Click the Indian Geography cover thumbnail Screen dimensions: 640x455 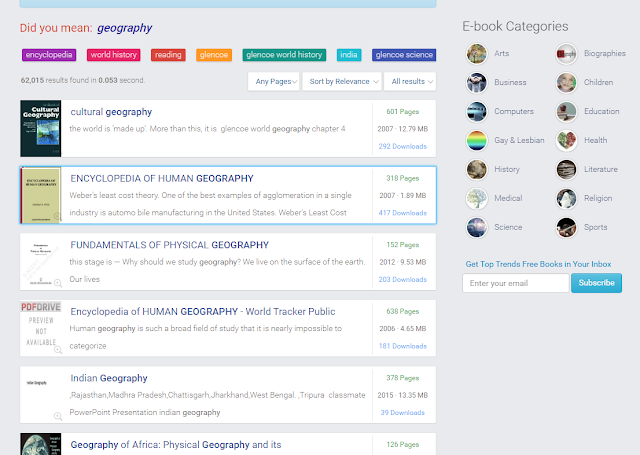pyautogui.click(x=41, y=395)
